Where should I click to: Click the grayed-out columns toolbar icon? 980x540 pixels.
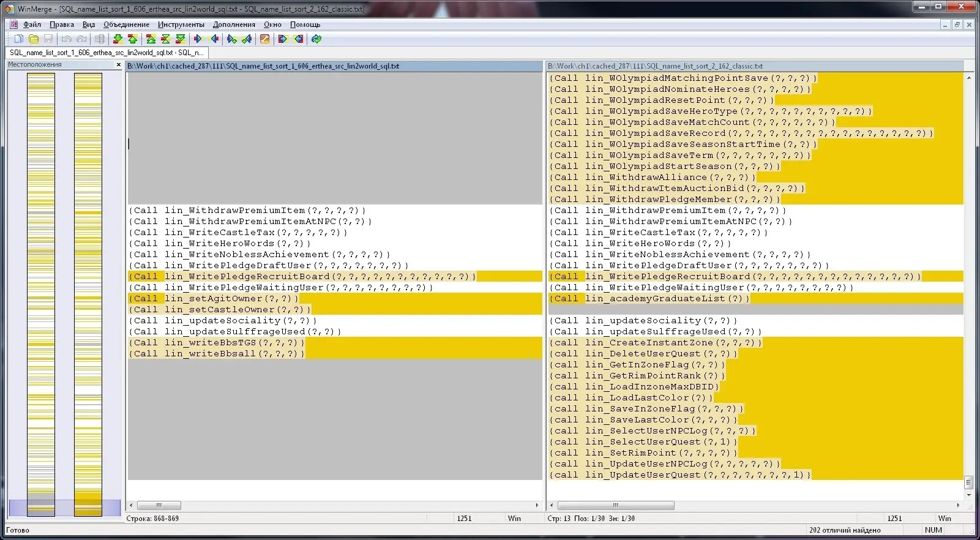(x=99, y=39)
